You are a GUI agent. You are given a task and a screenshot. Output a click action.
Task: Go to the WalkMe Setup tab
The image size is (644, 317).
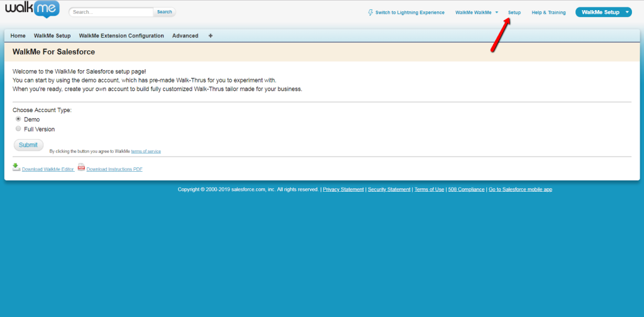pyautogui.click(x=52, y=36)
